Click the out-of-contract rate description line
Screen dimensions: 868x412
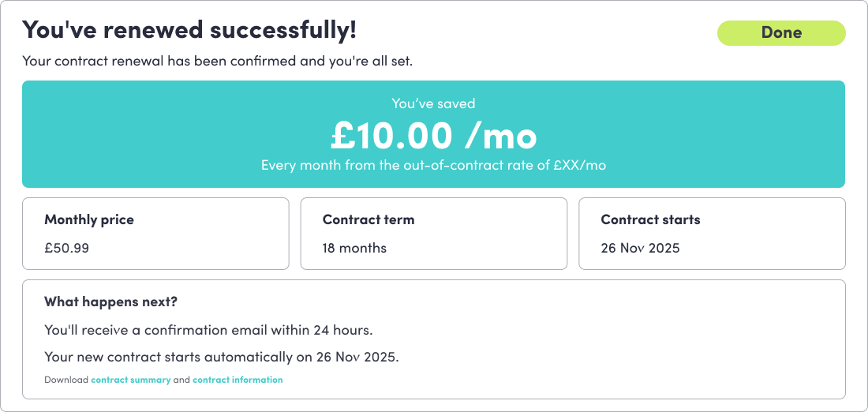[433, 166]
